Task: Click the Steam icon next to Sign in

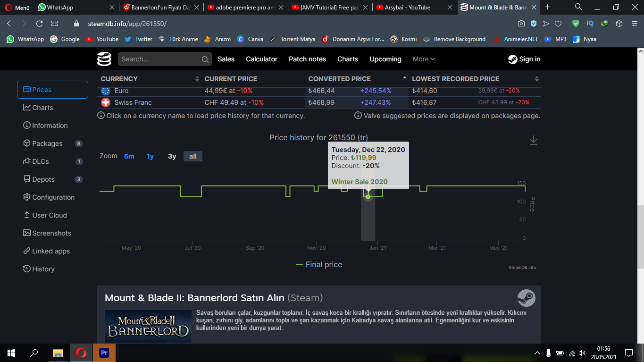Action: coord(512,59)
